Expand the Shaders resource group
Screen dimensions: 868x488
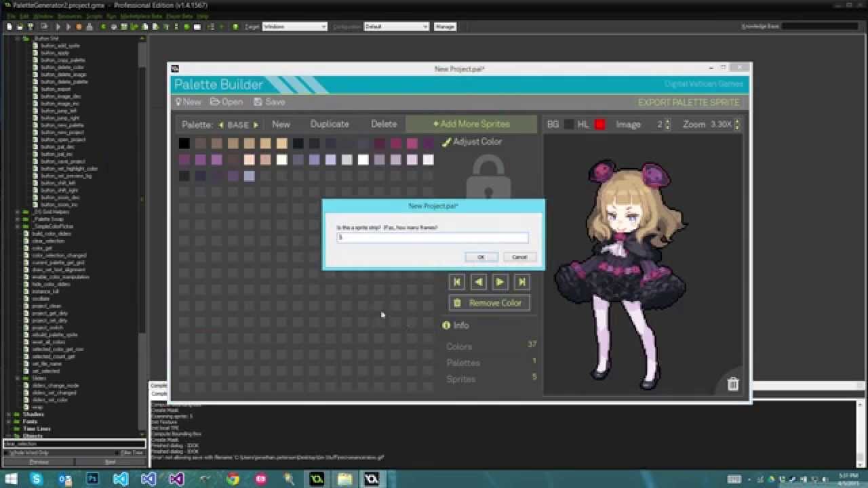pos(8,414)
